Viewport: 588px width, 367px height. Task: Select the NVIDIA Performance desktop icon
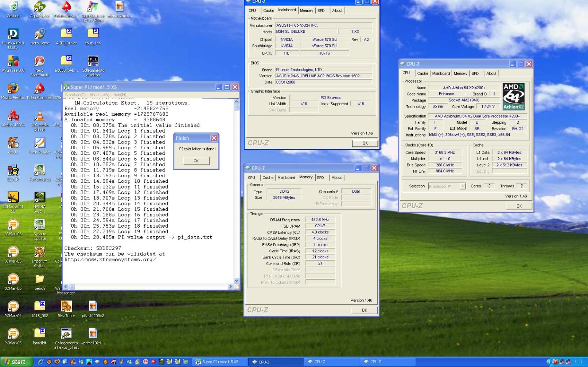pyautogui.click(x=39, y=173)
